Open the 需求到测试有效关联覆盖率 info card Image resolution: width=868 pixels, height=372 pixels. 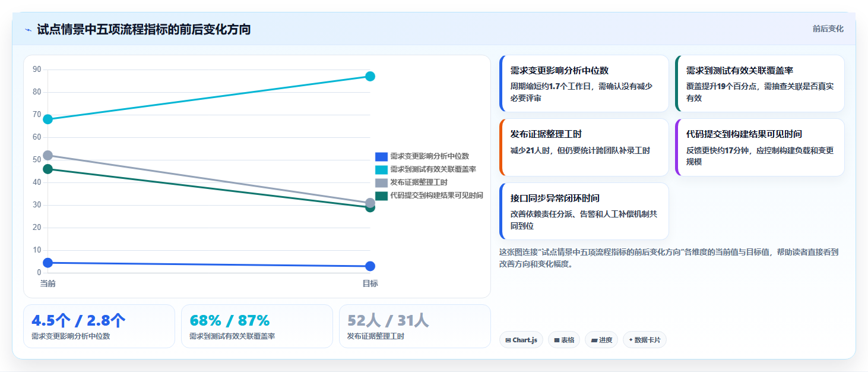(x=760, y=83)
